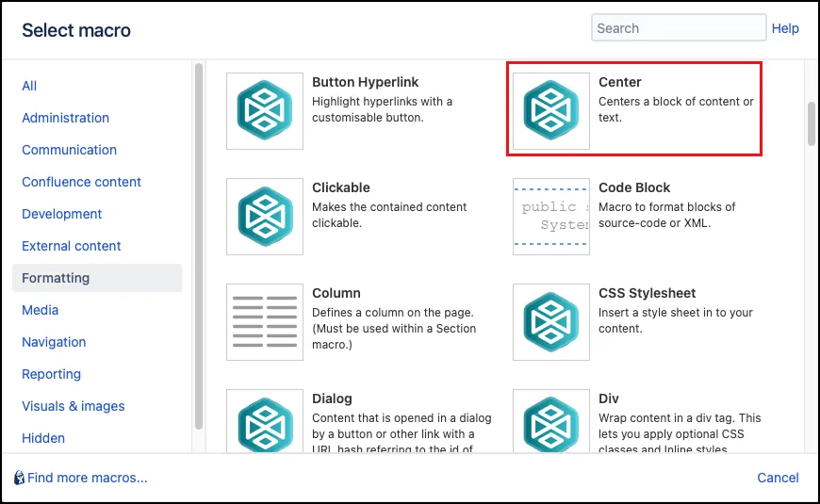Image resolution: width=820 pixels, height=504 pixels.
Task: Switch to the Communication category
Action: [69, 150]
